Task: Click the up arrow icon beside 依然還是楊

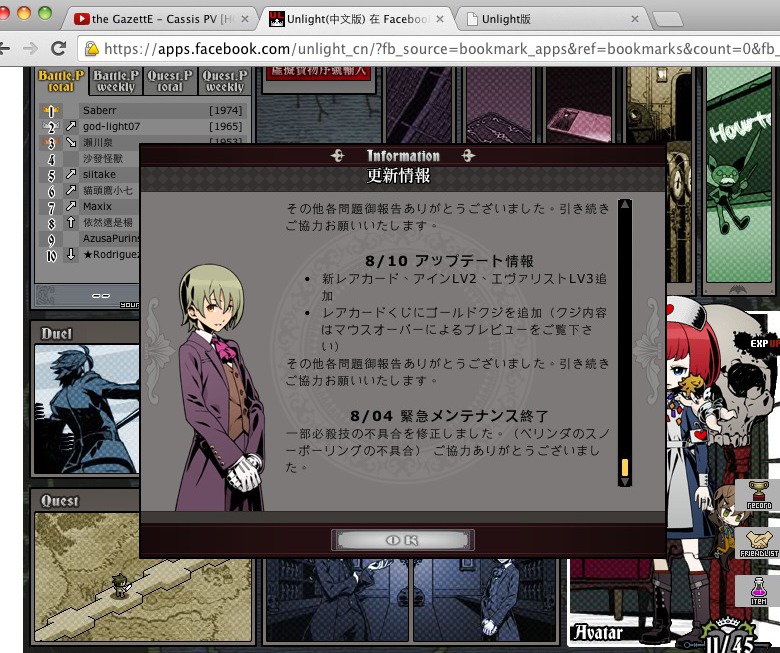Action: 71,222
